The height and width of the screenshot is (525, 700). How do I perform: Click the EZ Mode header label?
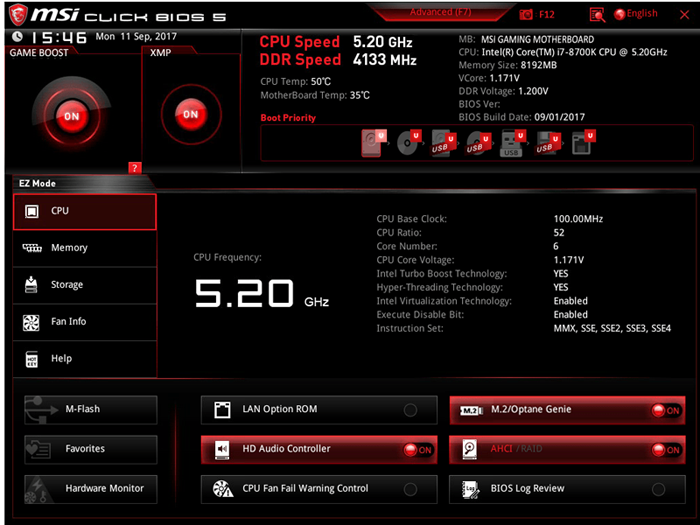[x=38, y=183]
